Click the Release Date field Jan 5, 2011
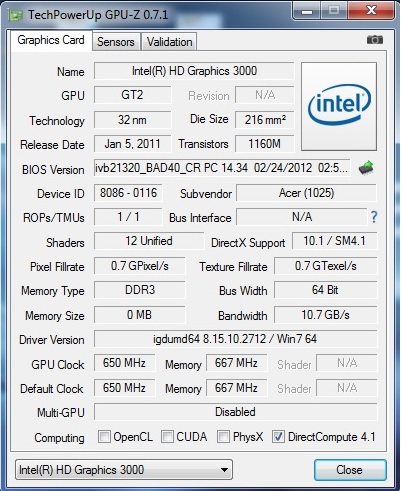This screenshot has width=402, height=491. coord(132,144)
